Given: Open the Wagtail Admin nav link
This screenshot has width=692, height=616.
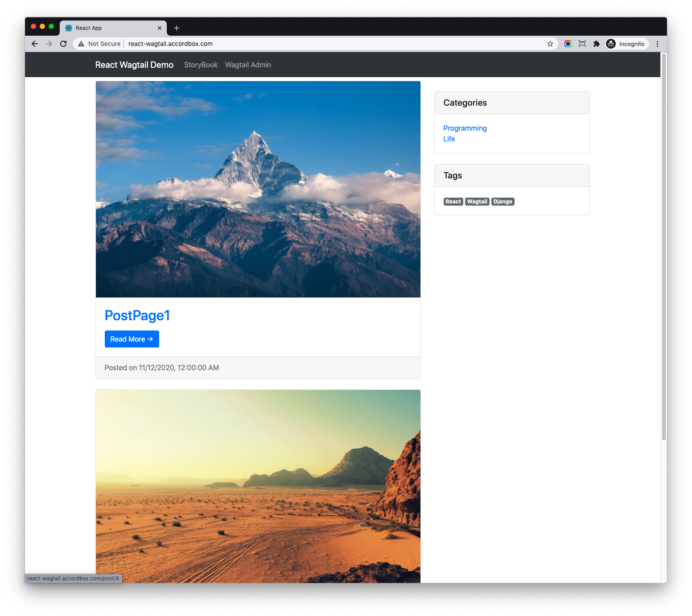Looking at the screenshot, I should click(248, 65).
